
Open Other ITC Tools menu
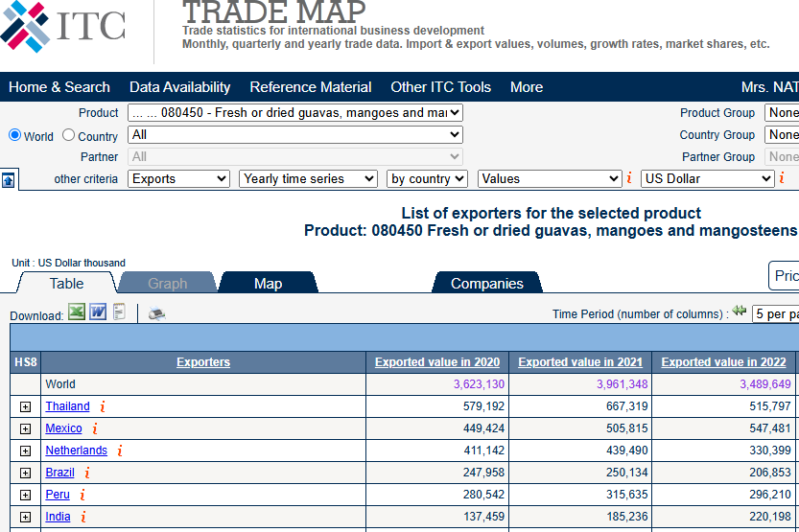pos(441,87)
